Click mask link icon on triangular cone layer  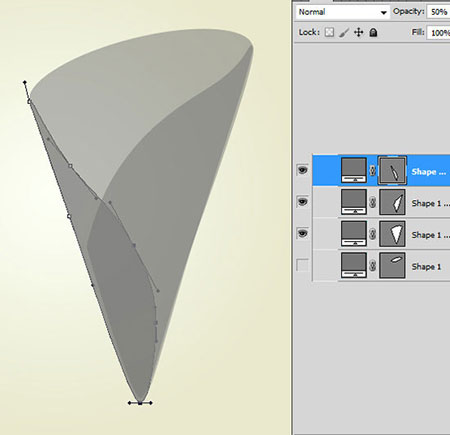[x=373, y=234]
